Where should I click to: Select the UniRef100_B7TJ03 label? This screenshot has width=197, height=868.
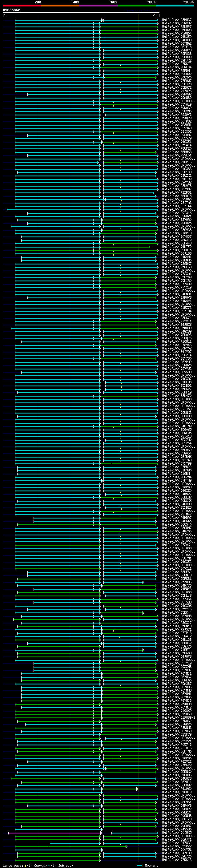[x=177, y=410]
